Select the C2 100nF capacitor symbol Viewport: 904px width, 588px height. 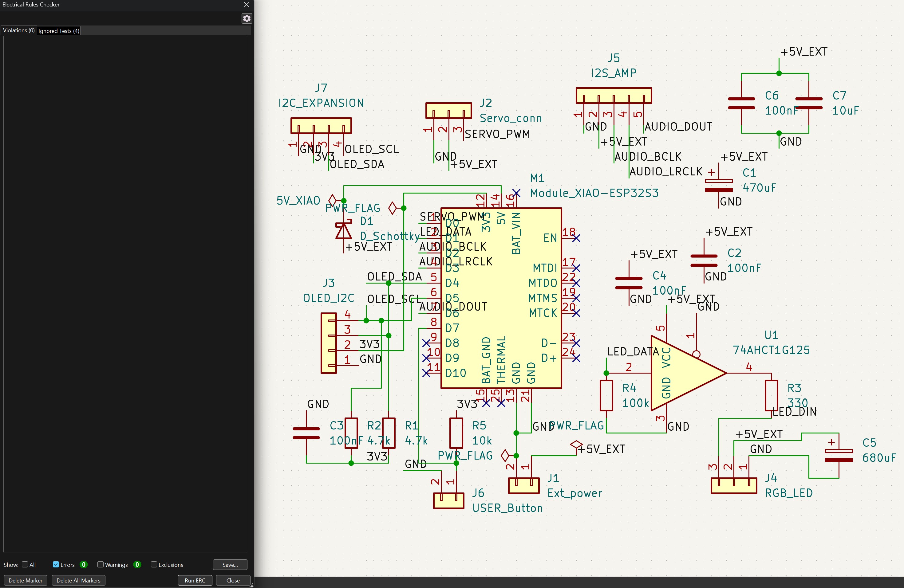pos(704,261)
